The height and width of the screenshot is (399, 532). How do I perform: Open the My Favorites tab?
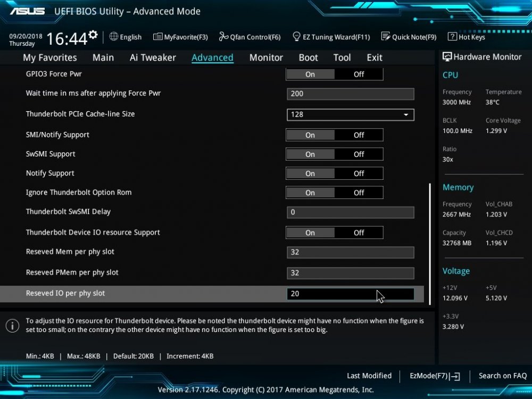point(50,57)
